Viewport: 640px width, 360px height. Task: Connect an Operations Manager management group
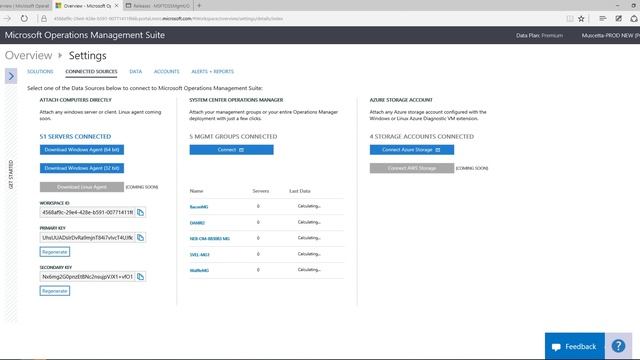pos(231,150)
